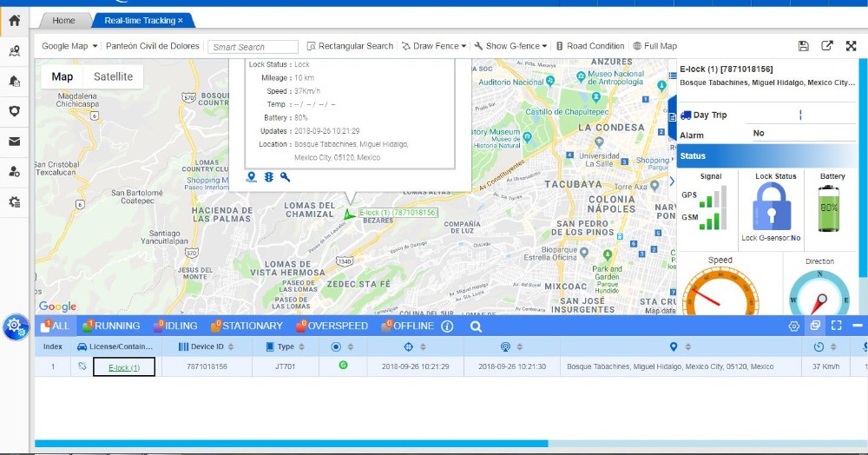Click the link icon in E-lock row

pyautogui.click(x=82, y=366)
